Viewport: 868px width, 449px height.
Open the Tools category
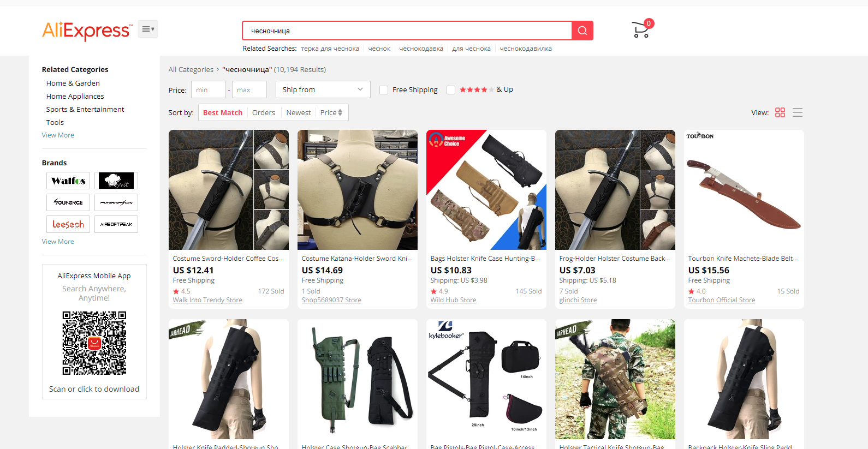[x=55, y=122]
